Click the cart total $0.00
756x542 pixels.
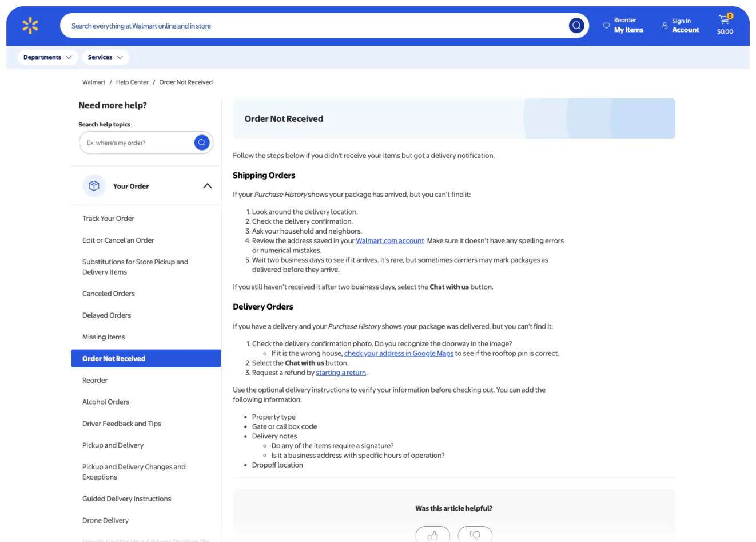coord(725,32)
